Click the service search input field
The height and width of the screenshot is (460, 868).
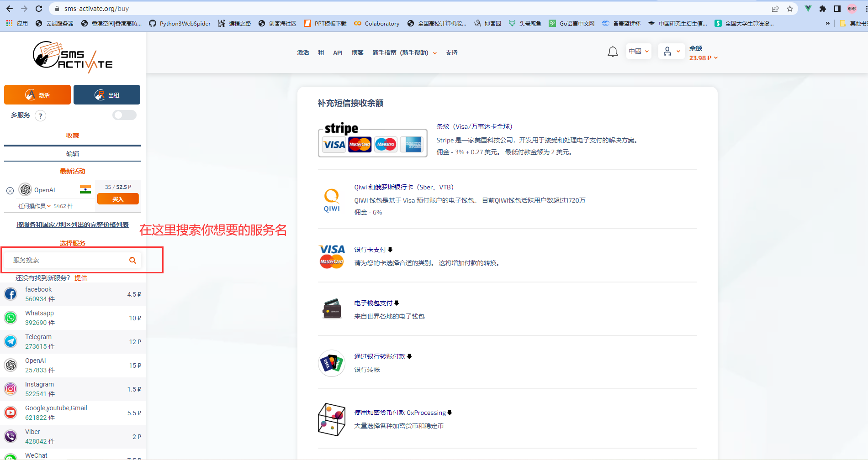[73, 260]
